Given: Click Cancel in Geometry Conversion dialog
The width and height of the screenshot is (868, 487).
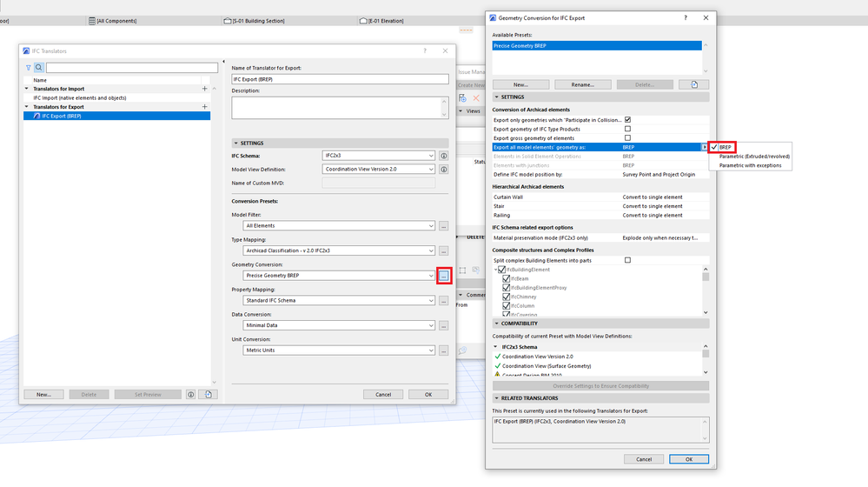Looking at the screenshot, I should coord(644,459).
